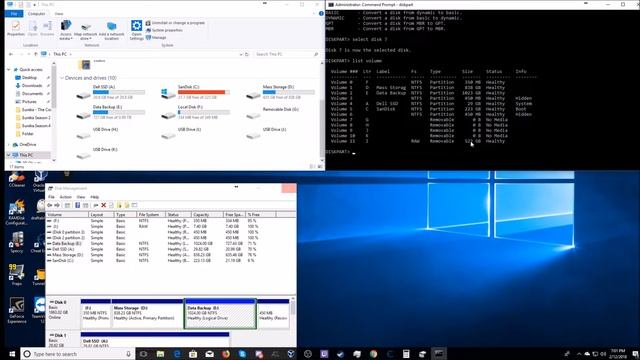Go up one folder level in Explorer
The image size is (640, 360).
(x=36, y=54)
